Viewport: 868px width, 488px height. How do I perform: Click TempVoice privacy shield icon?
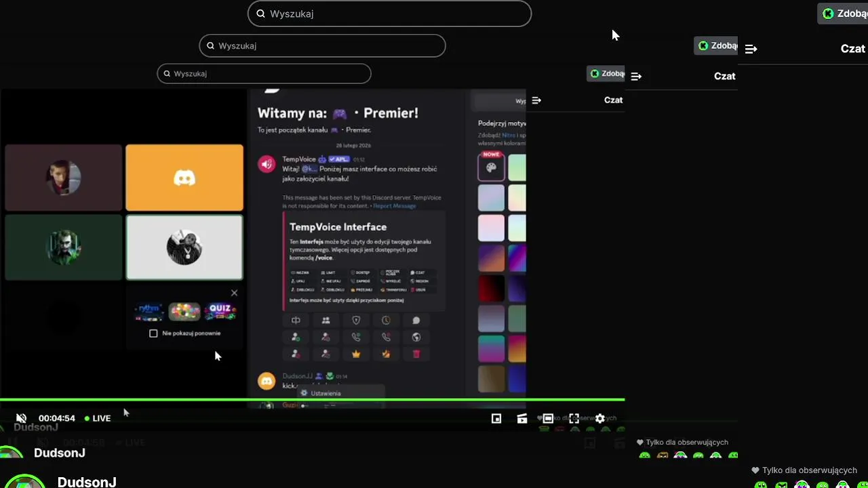pos(356,321)
